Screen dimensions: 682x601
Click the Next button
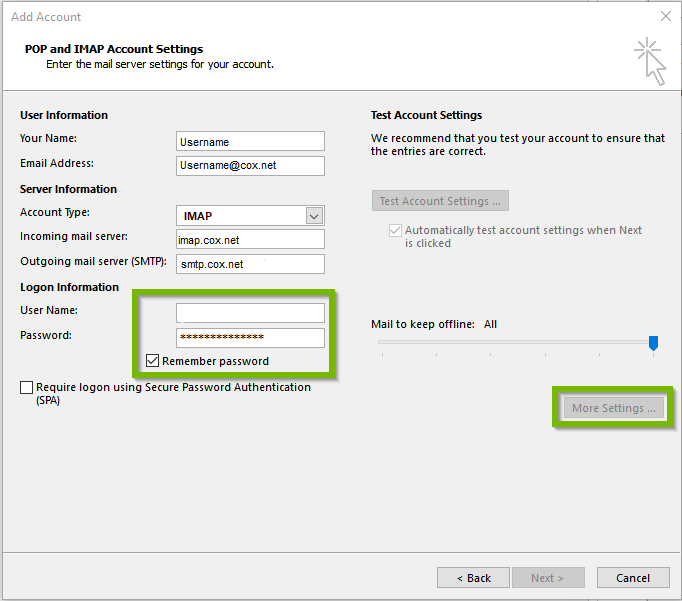pyautogui.click(x=547, y=578)
